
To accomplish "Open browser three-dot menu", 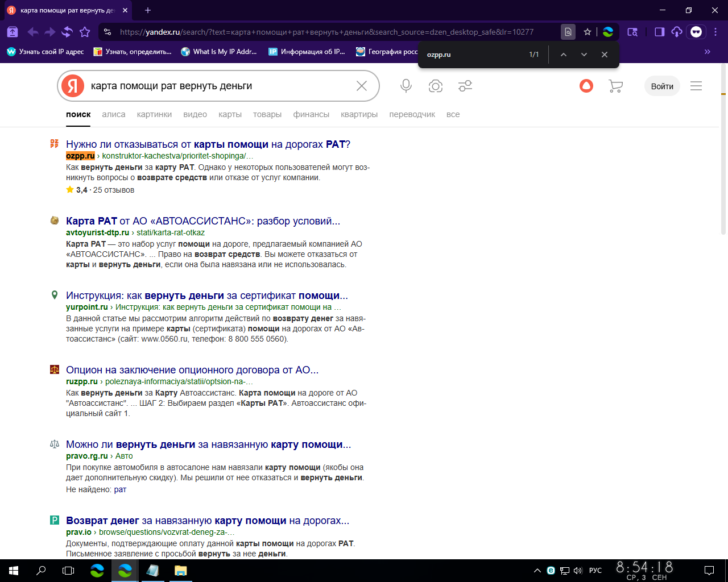I will (x=715, y=32).
